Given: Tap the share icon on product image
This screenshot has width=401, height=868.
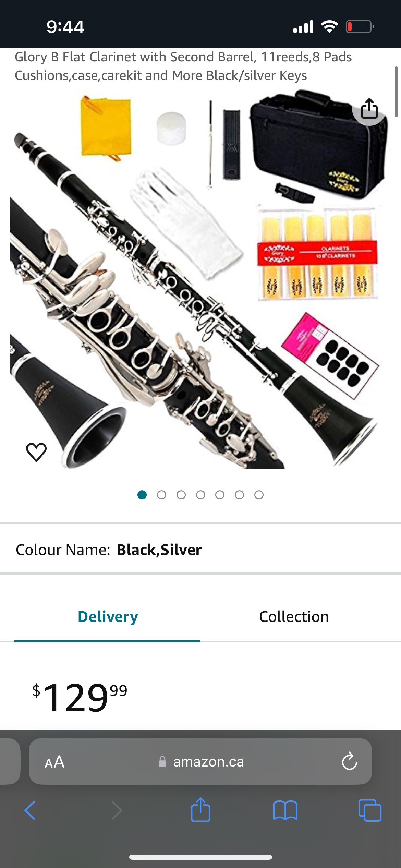Looking at the screenshot, I should tap(369, 109).
